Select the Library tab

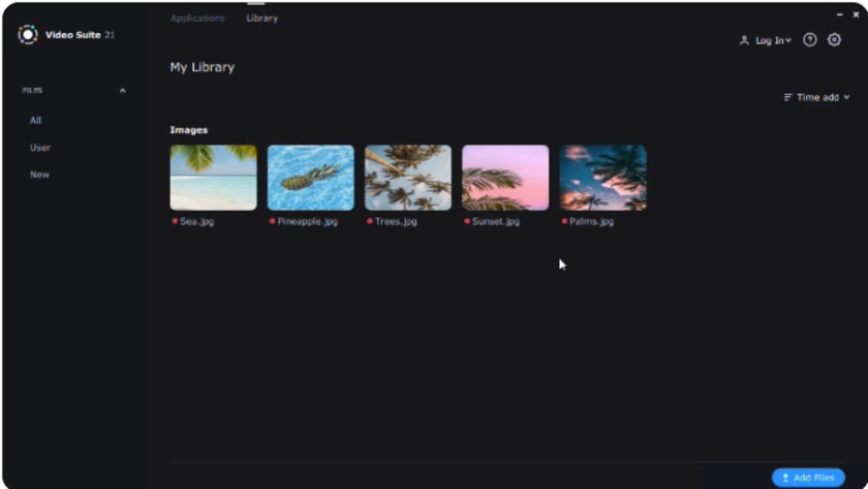(262, 19)
